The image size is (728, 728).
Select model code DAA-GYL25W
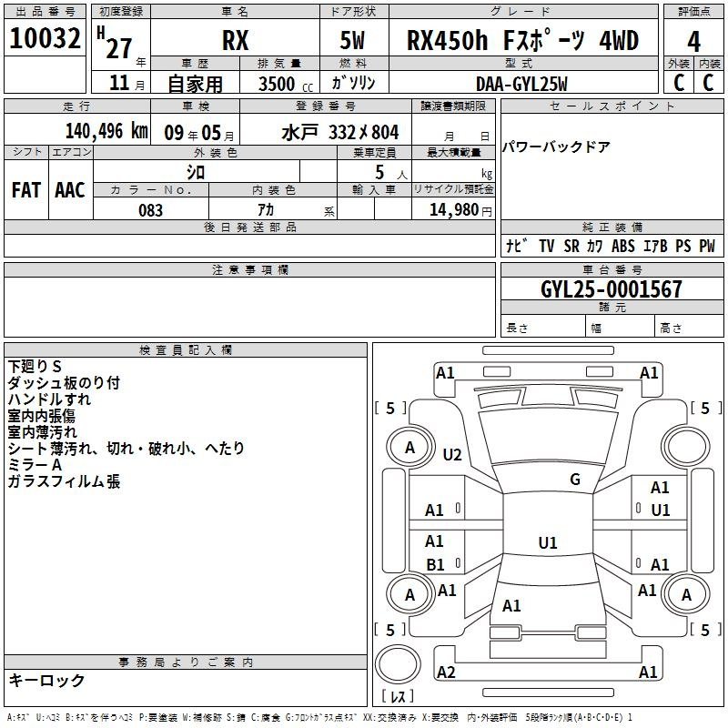pyautogui.click(x=521, y=85)
